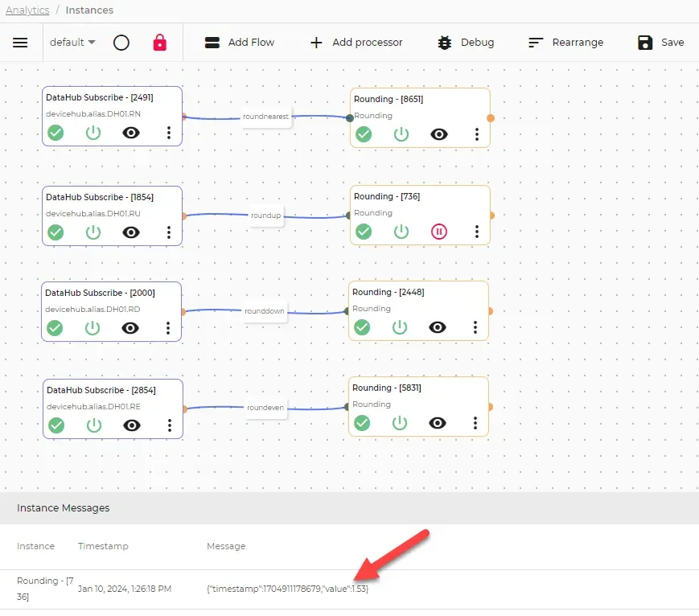Image resolution: width=699 pixels, height=616 pixels.
Task: Click the eye icon on Rounding [5831]
Action: [438, 423]
